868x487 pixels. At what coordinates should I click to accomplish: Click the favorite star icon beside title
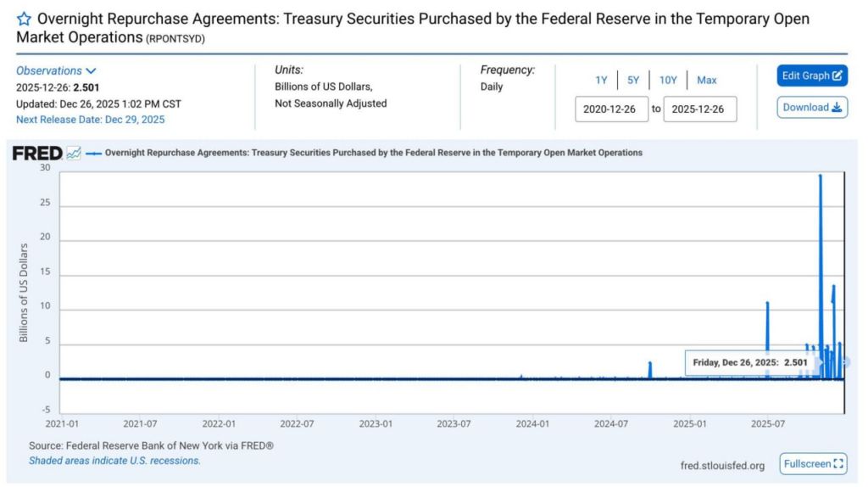click(x=24, y=20)
